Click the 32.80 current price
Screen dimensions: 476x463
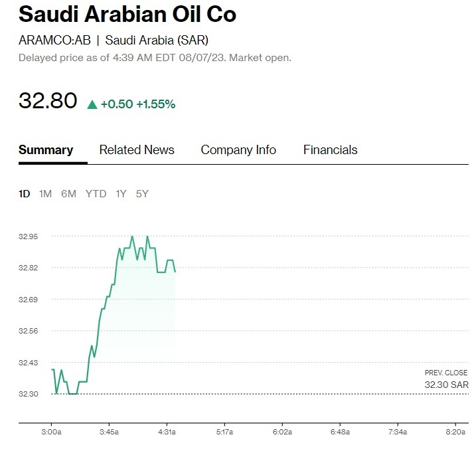point(48,102)
